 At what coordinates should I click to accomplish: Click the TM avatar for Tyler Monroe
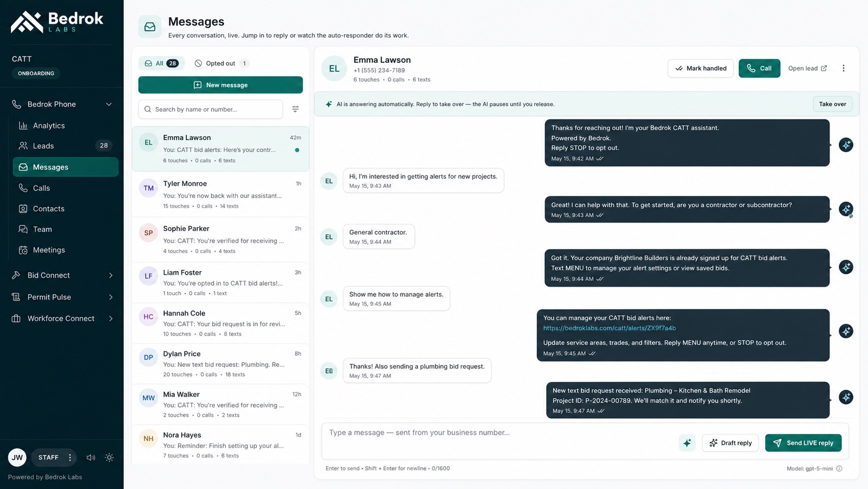(148, 188)
